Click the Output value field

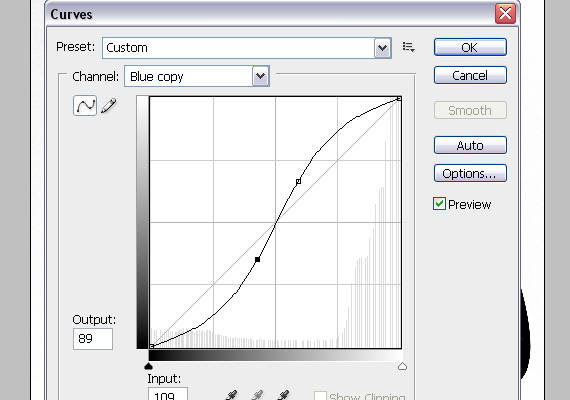pyautogui.click(x=93, y=339)
